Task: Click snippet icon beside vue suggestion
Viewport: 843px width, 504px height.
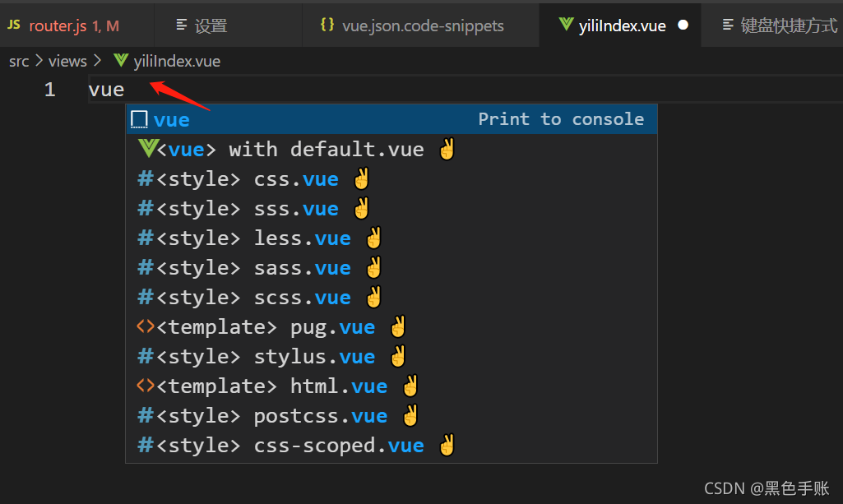Action: coord(139,119)
